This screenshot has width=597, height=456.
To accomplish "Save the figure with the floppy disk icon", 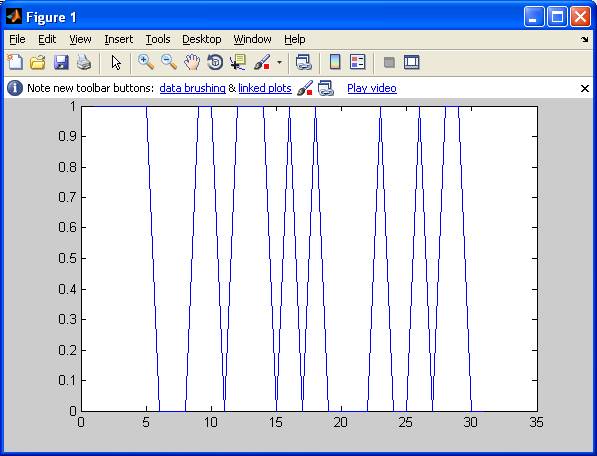I will [61, 62].
